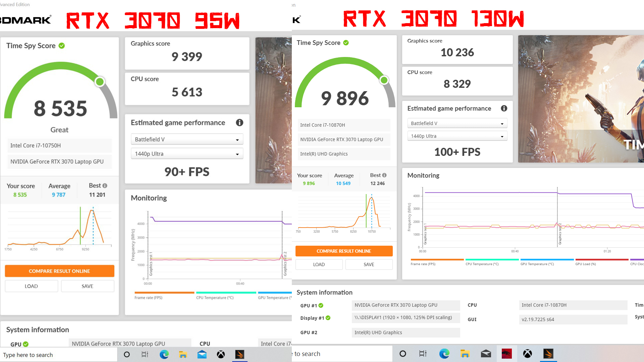Click green check next to GPU in 95W window
The height and width of the screenshot is (362, 644).
26,344
